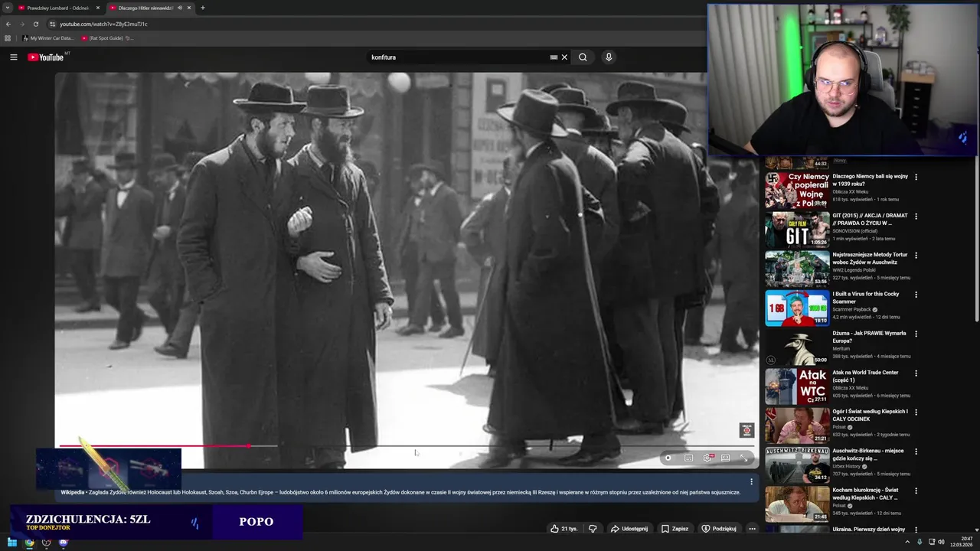Open the system tray volume icon
Screen dimensions: 980x551
[x=941, y=542]
